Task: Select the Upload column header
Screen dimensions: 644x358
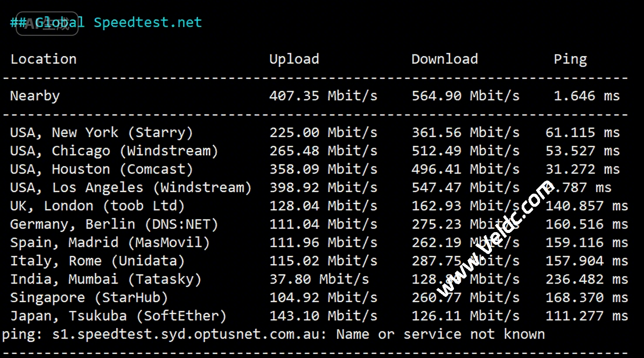Action: coord(294,59)
